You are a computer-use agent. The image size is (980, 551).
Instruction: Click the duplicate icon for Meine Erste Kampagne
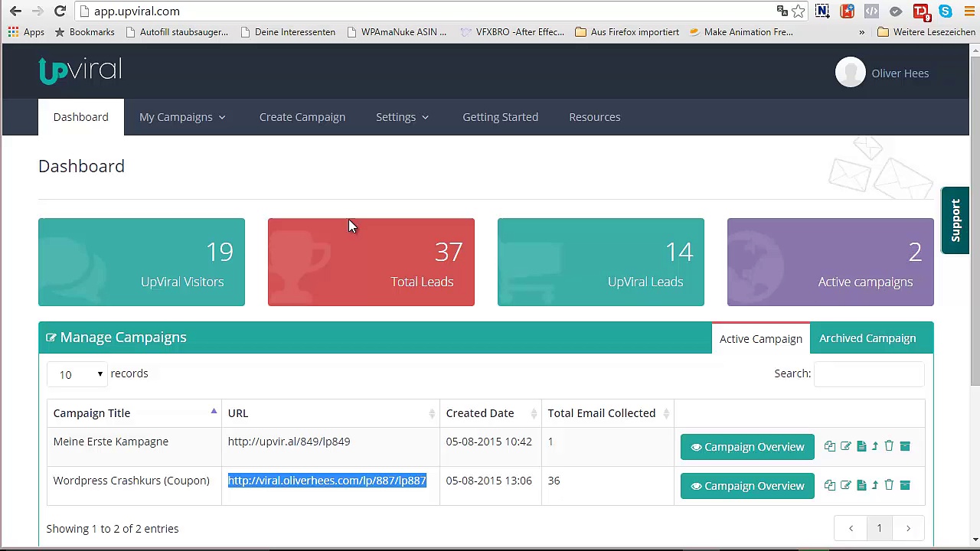click(830, 446)
